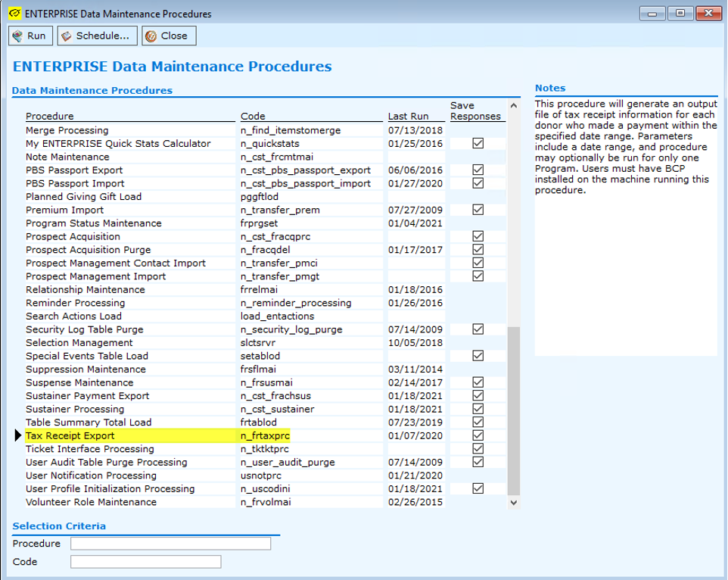Toggle Save Responses for My ENTERPRISE Quick Stats Calculator

pyautogui.click(x=478, y=144)
